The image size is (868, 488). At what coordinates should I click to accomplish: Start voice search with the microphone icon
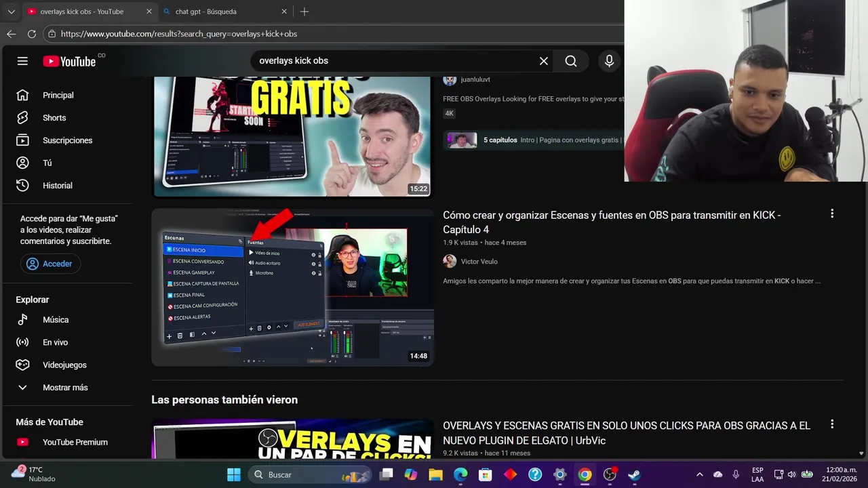(x=609, y=61)
